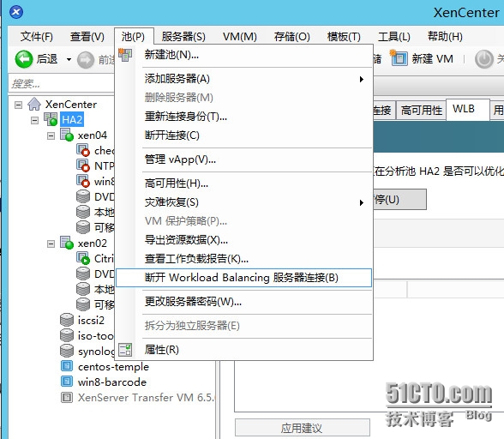Click the New VM toolbar icon
This screenshot has width=504, height=439.
399,58
